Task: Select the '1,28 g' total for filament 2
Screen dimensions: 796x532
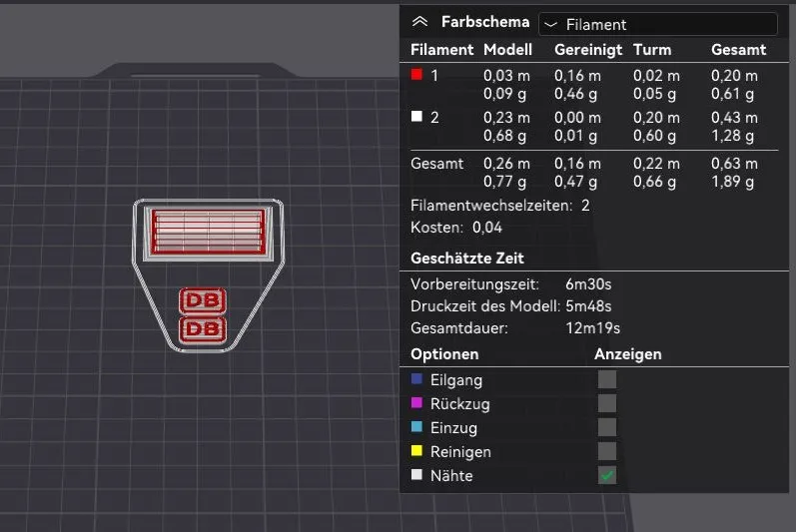Action: pos(732,136)
